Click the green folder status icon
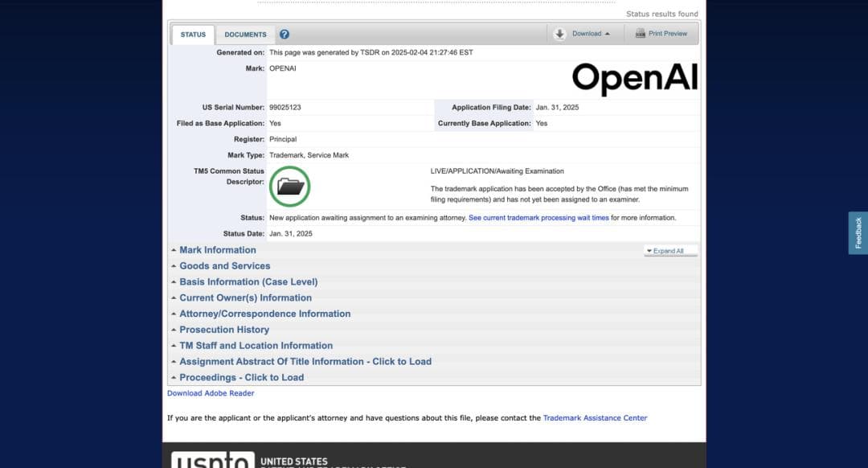This screenshot has height=468, width=868. coord(290,187)
